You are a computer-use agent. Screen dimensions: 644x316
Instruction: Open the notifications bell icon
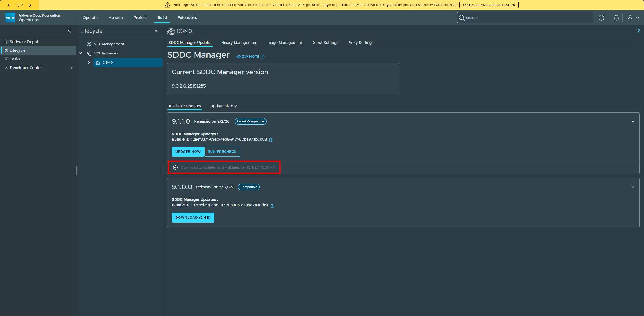point(616,18)
